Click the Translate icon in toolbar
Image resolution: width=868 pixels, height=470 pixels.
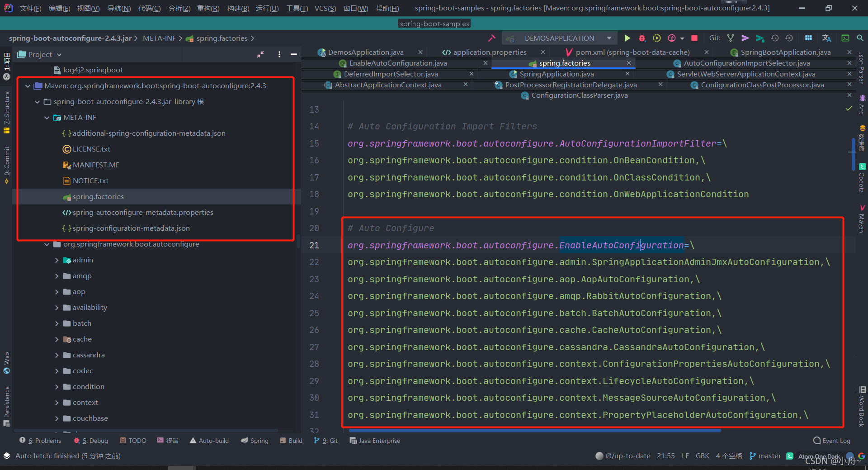[x=826, y=38]
